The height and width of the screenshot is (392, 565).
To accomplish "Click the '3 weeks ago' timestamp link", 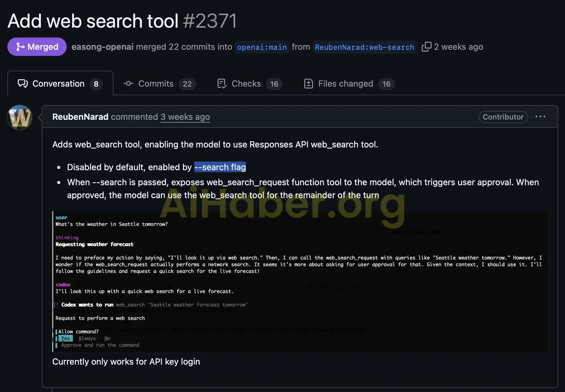I will 185,117.
